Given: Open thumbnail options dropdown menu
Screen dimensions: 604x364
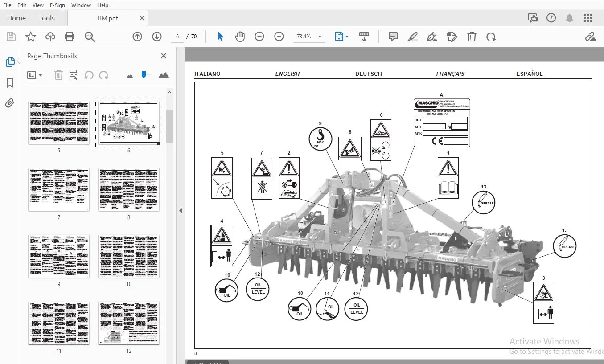Looking at the screenshot, I should click(34, 75).
